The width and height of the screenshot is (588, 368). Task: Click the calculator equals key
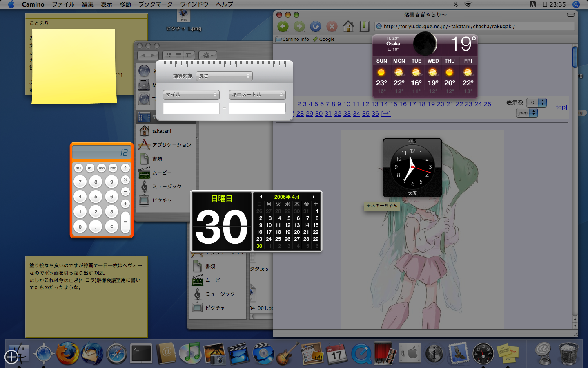(x=125, y=222)
